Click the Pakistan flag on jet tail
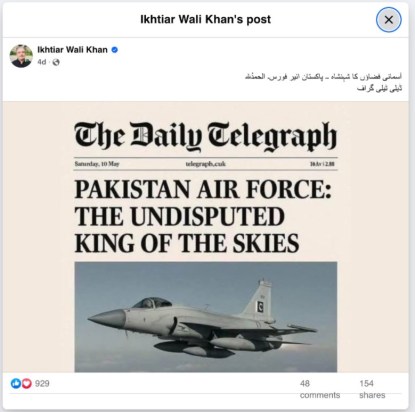This screenshot has height=412, width=415. pos(260,307)
